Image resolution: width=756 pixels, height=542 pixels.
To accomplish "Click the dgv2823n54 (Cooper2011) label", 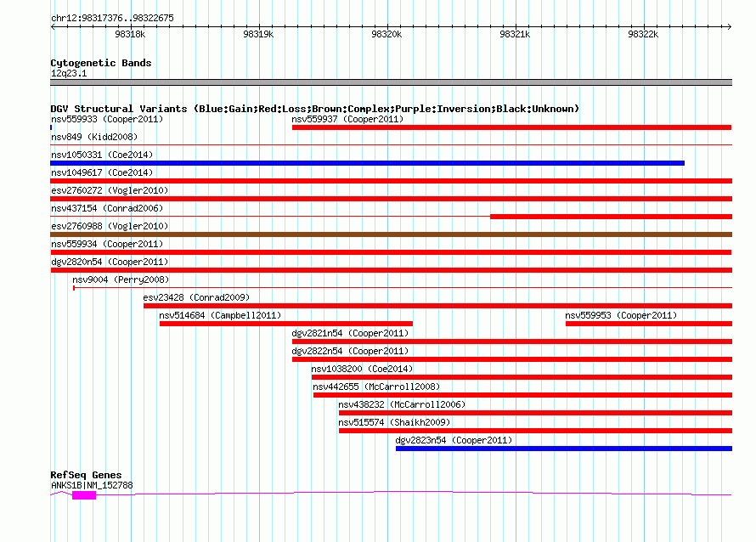I will (x=454, y=440).
